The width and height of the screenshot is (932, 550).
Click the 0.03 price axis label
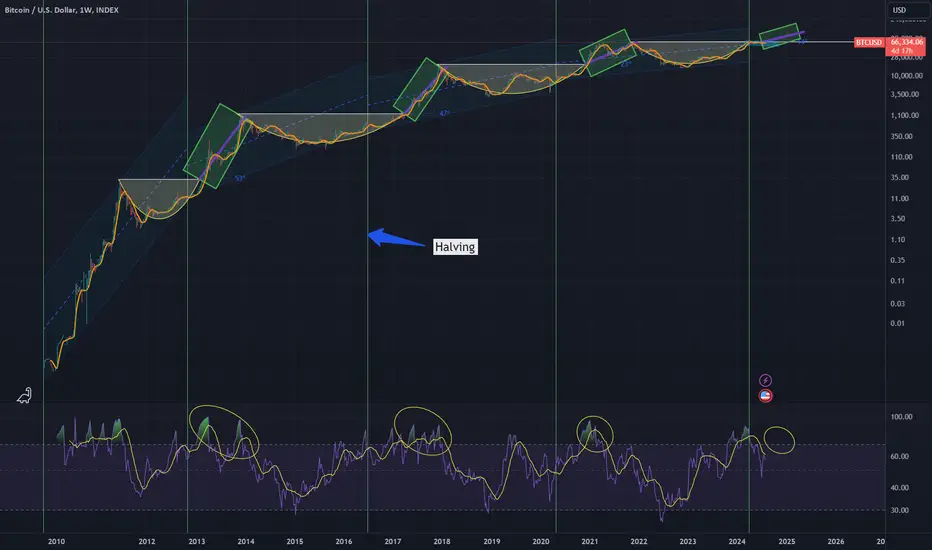[x=898, y=304]
